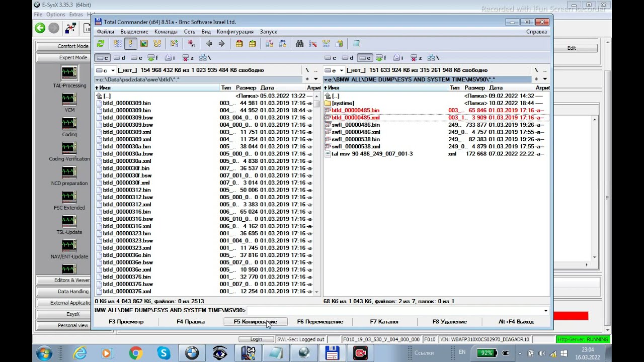This screenshot has width=644, height=362.
Task: Select drive c button in left panel
Action: coord(102,58)
